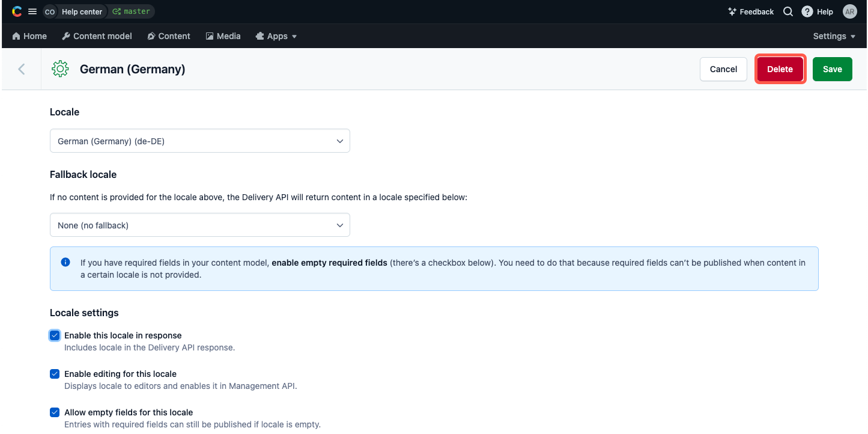Open the hamburger navigation menu
This screenshot has height=434, width=868.
(32, 11)
